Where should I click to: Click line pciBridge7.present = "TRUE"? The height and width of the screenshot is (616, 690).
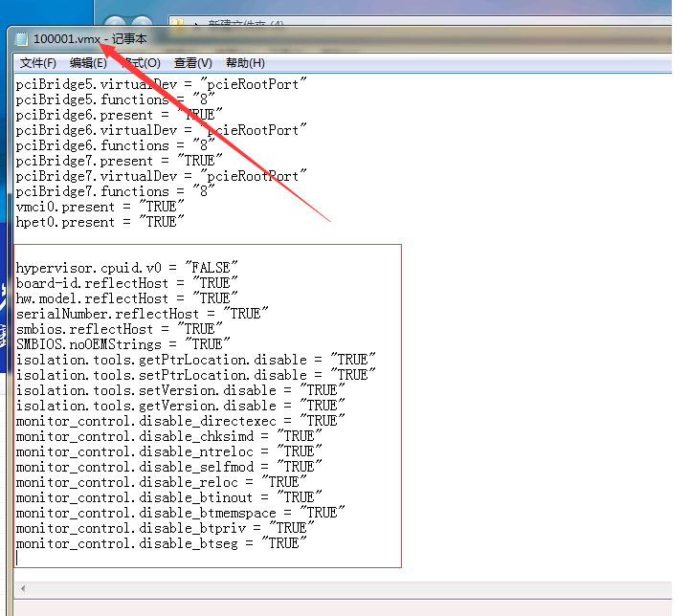coord(120,161)
